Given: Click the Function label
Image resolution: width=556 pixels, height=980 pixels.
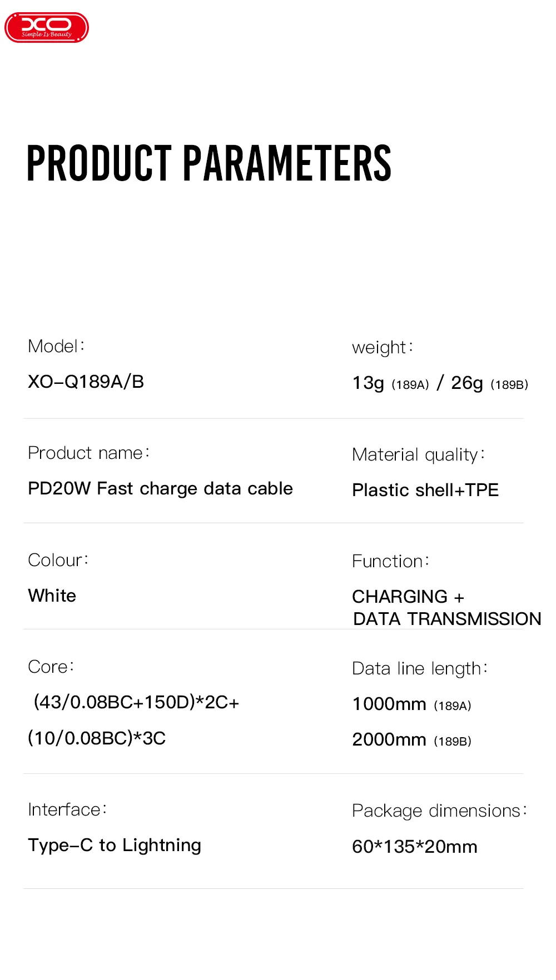Looking at the screenshot, I should [391, 561].
